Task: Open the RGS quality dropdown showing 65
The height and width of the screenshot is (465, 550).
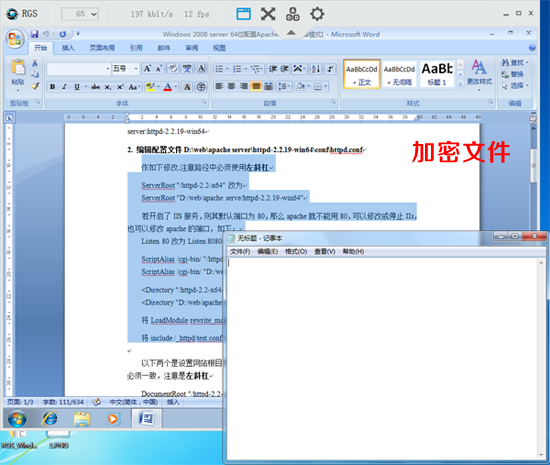Action: [80, 14]
